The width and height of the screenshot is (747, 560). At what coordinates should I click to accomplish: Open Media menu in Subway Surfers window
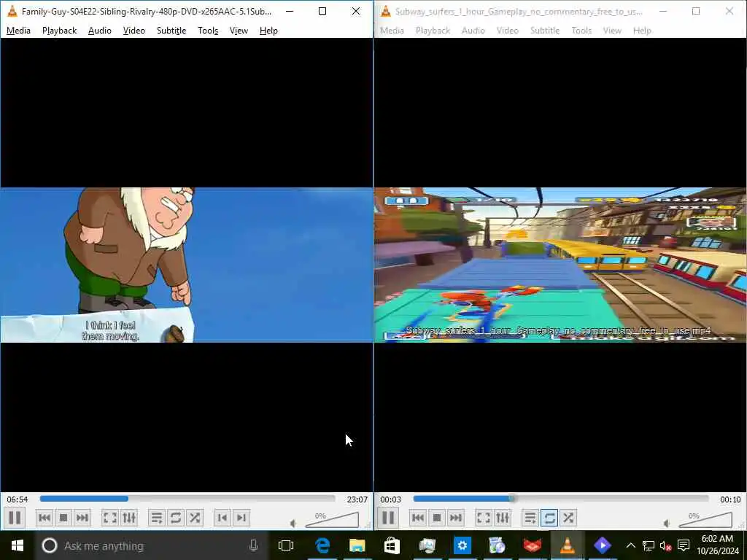coord(392,31)
